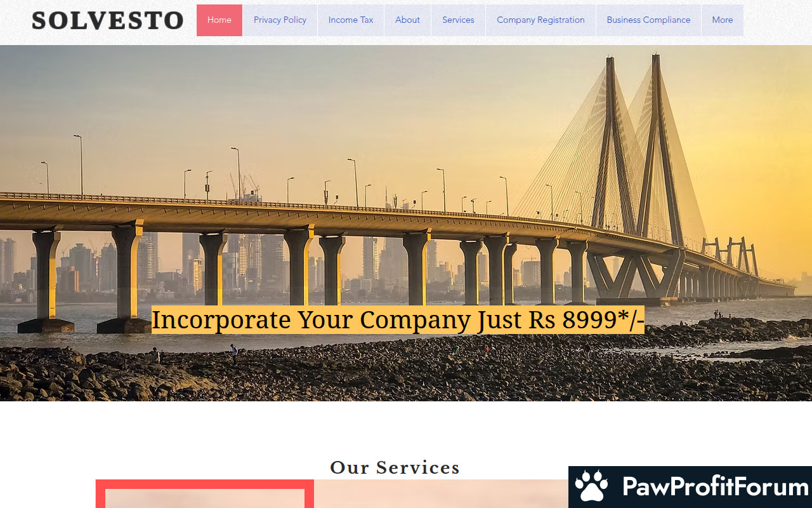Select the service image beside the red card

(441, 494)
